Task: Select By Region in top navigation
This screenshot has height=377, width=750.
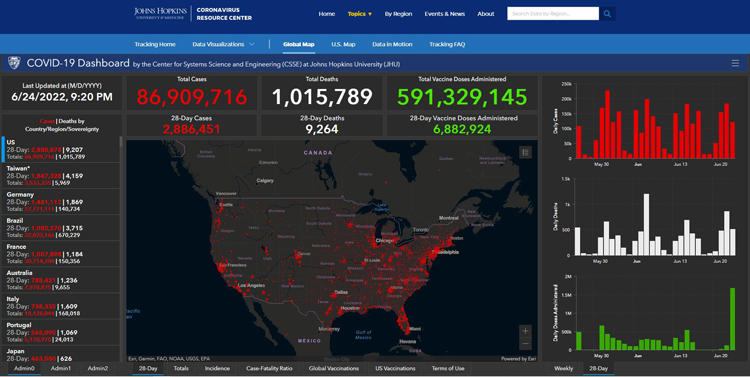Action: pyautogui.click(x=398, y=14)
